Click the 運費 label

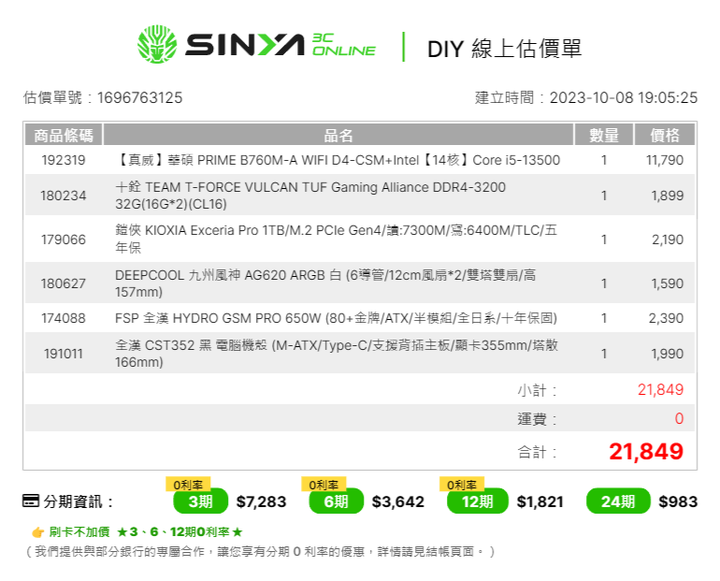pyautogui.click(x=537, y=419)
